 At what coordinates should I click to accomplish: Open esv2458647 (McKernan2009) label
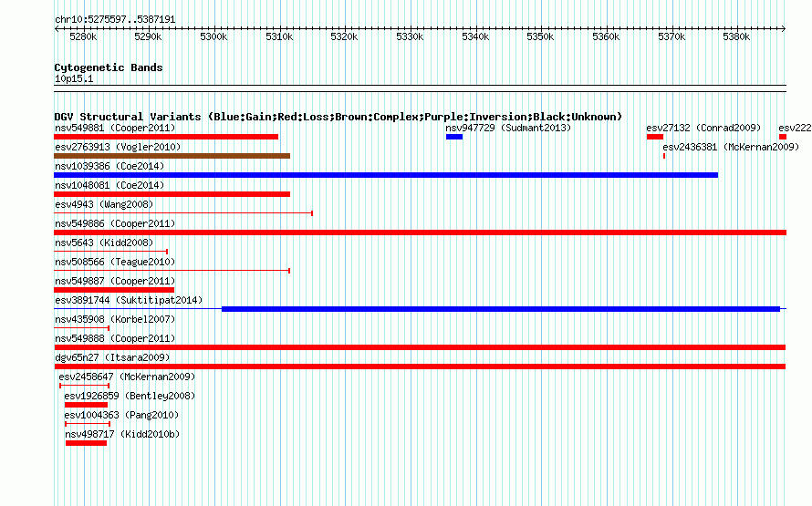pos(127,377)
